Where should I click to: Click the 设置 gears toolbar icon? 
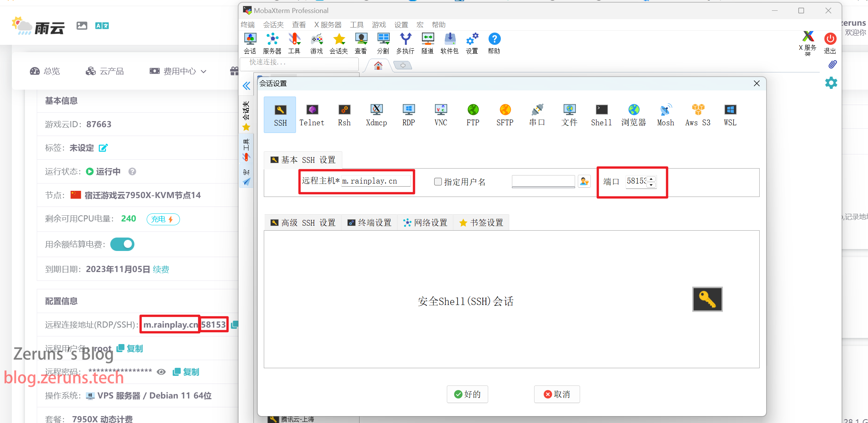tap(472, 44)
